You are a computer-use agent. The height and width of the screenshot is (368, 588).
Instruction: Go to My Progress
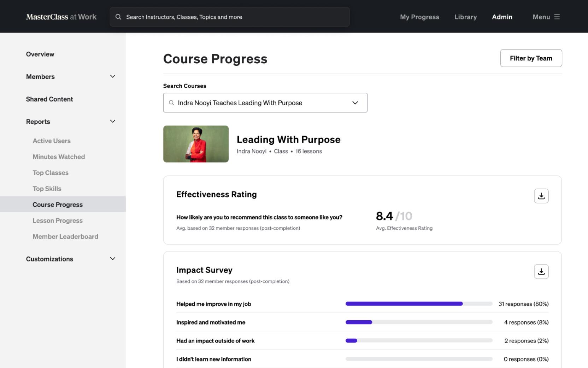pos(419,17)
